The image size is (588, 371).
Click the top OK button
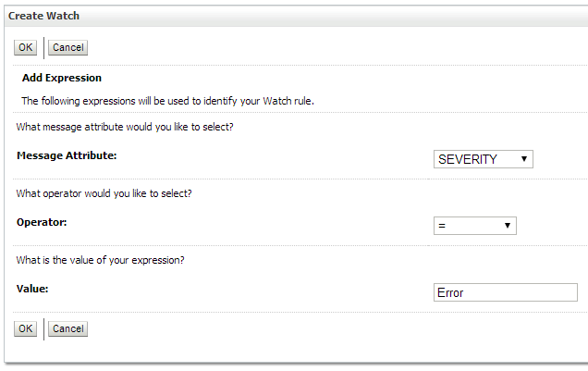tap(25, 47)
